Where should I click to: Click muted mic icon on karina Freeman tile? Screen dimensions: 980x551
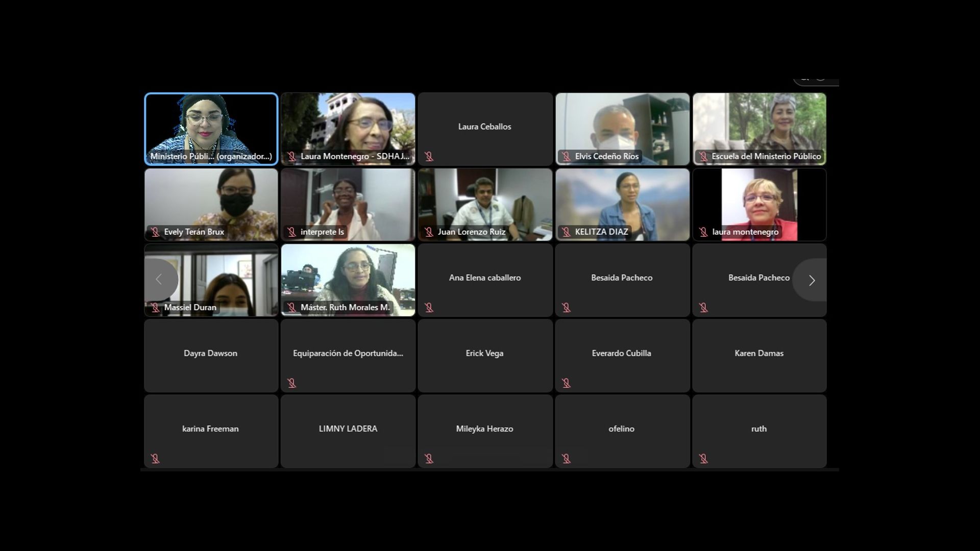tap(155, 459)
